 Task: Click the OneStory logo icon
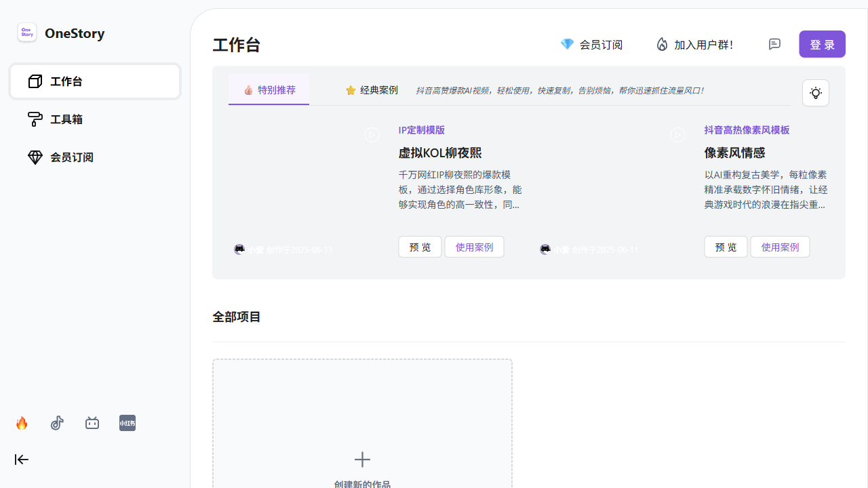click(x=27, y=33)
